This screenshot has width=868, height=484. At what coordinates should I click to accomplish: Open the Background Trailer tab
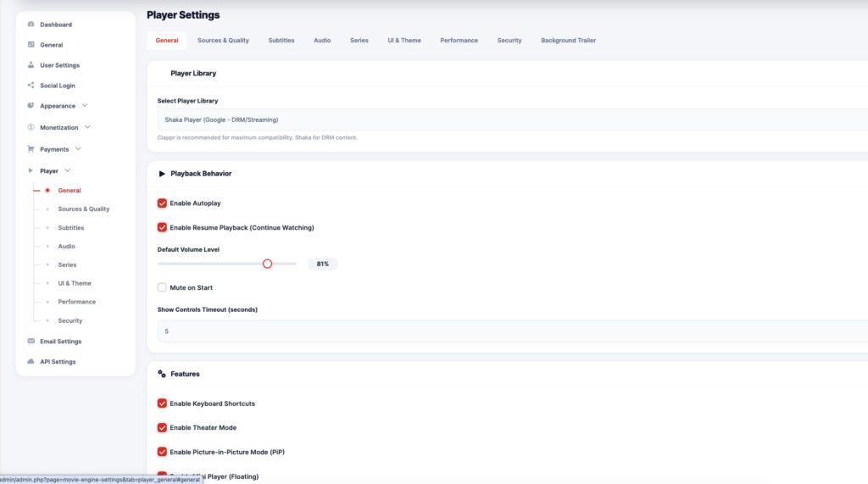pyautogui.click(x=568, y=41)
